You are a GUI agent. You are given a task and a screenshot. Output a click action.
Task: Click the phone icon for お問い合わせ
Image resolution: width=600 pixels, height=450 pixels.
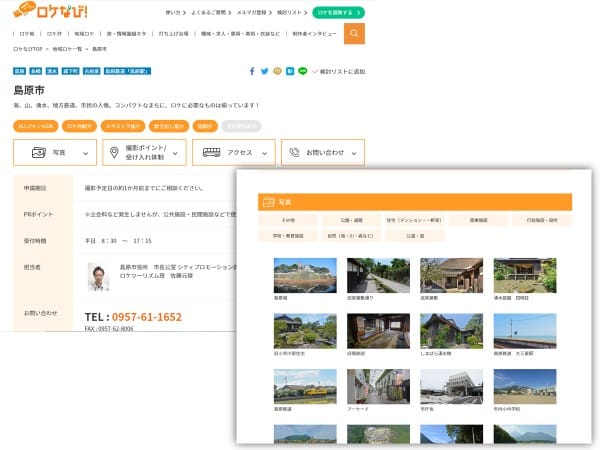294,153
